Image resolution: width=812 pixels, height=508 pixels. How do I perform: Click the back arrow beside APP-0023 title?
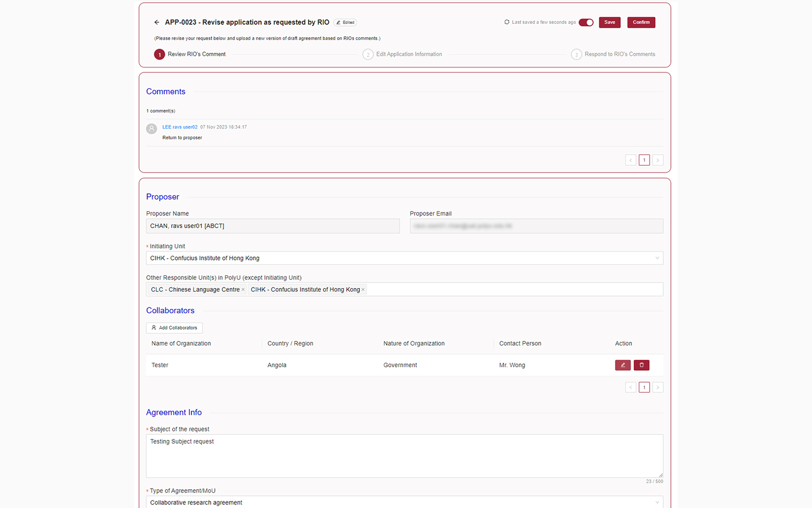[x=156, y=22]
